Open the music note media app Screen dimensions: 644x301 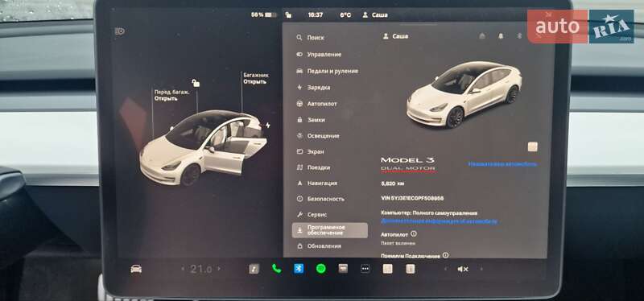click(254, 269)
